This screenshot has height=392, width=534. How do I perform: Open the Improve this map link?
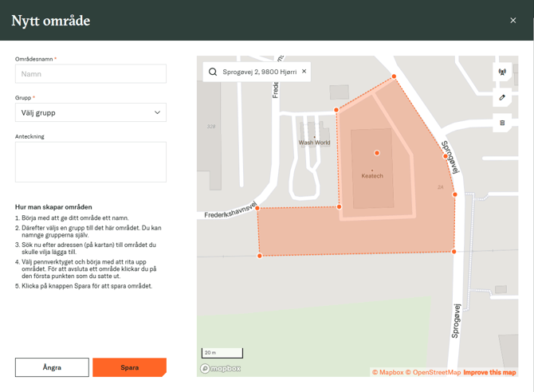click(x=489, y=372)
